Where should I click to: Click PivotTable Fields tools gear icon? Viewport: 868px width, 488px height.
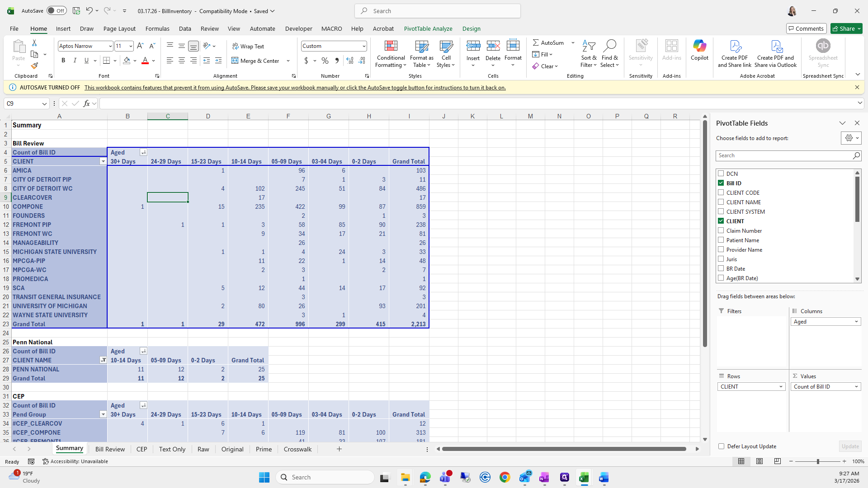849,138
